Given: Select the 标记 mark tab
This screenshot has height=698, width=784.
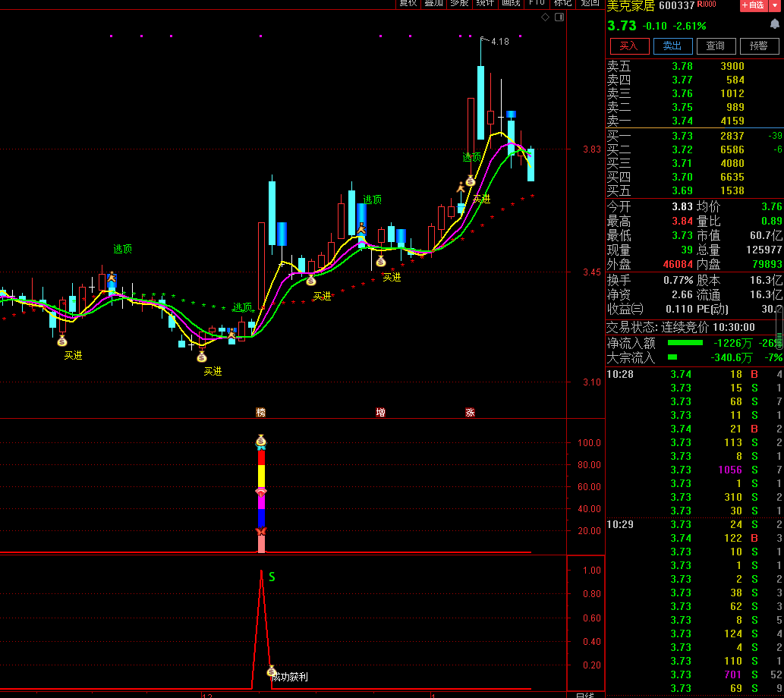Looking at the screenshot, I should tap(562, 4).
